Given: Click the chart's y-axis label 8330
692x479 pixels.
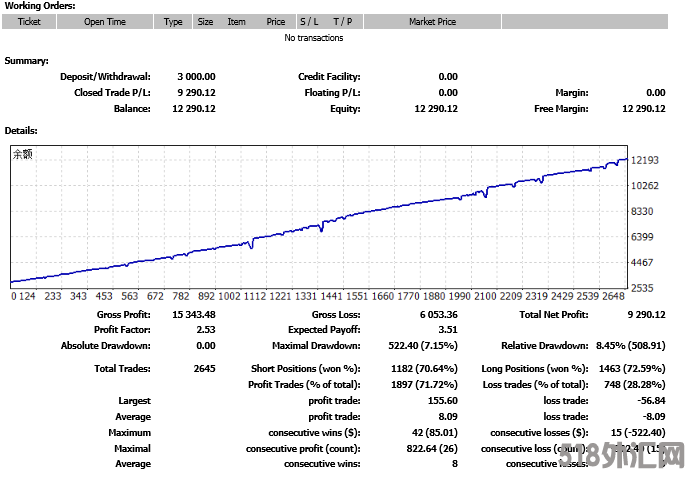Looking at the screenshot, I should [x=642, y=211].
